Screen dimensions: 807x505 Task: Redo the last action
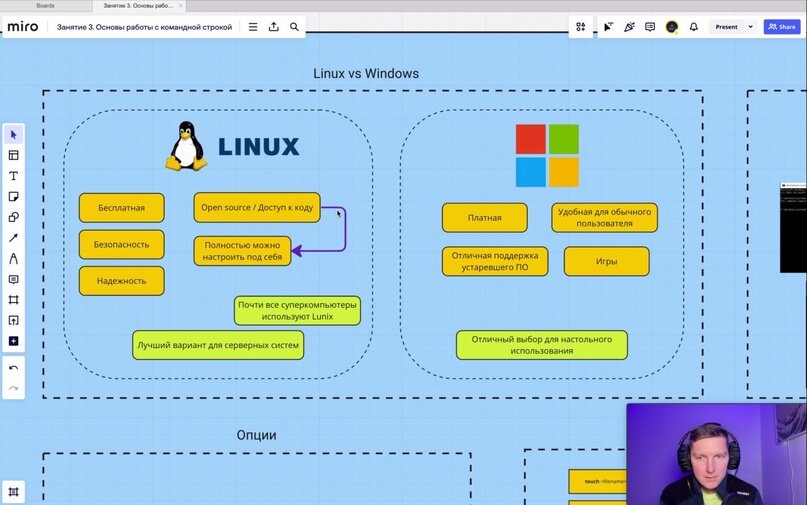coord(13,388)
